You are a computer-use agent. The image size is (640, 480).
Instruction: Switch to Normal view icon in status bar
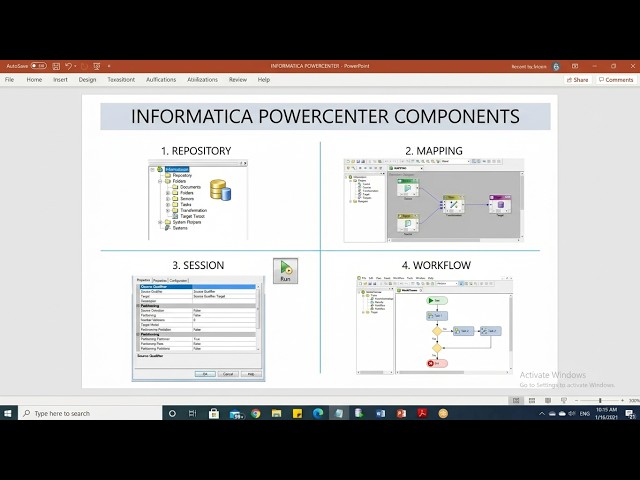coord(516,400)
